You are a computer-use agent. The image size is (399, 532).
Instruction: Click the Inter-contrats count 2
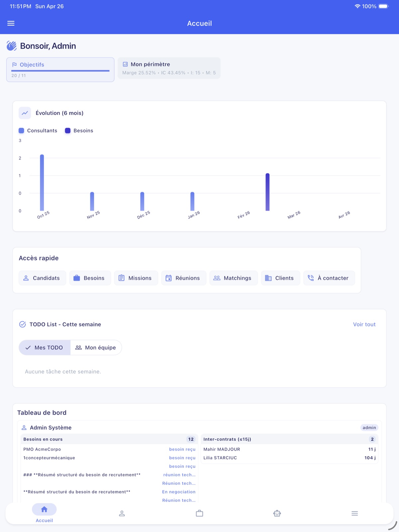[x=372, y=439]
